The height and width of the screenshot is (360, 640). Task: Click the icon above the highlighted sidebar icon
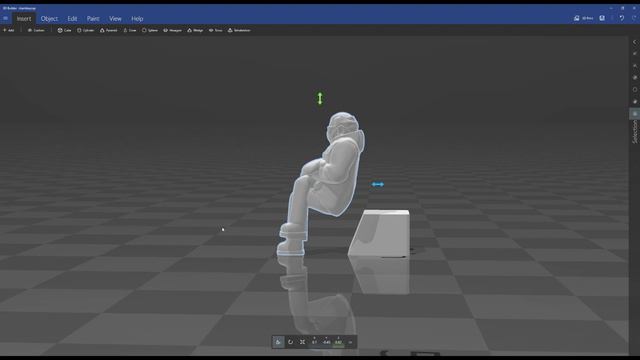click(635, 101)
